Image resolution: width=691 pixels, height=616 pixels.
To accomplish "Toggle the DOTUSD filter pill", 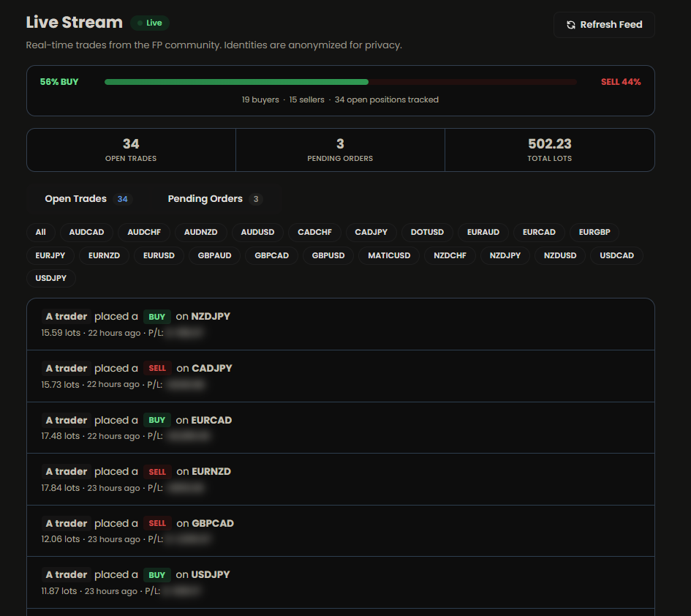I will click(x=426, y=232).
